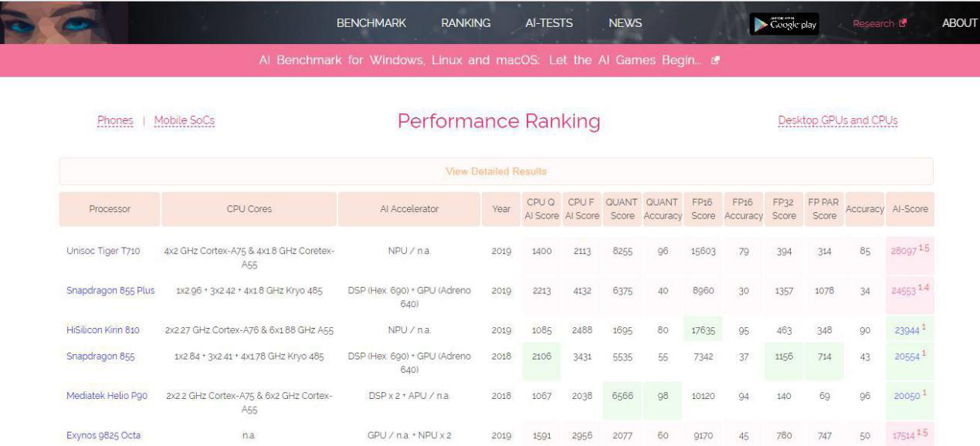This screenshot has height=446, width=980.
Task: Open the HiSilicon Kirin 810 link
Action: point(103,330)
